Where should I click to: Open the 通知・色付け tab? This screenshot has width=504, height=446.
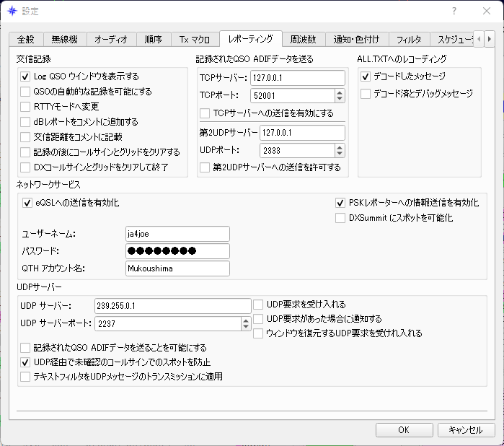pos(357,40)
